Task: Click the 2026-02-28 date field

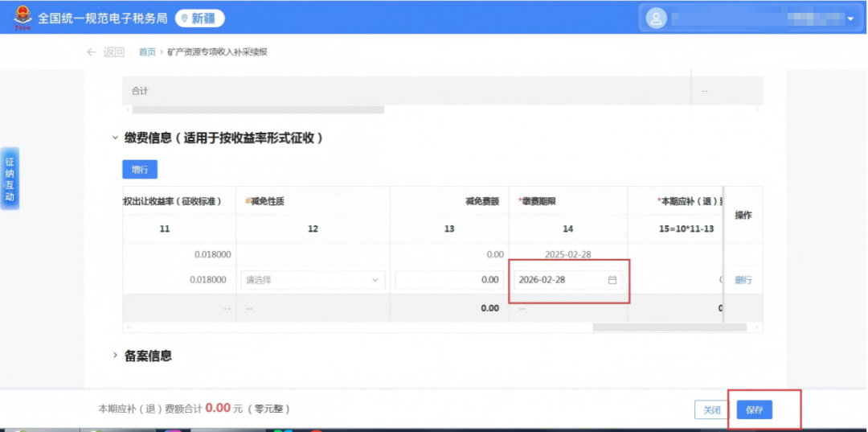Action: (x=568, y=280)
